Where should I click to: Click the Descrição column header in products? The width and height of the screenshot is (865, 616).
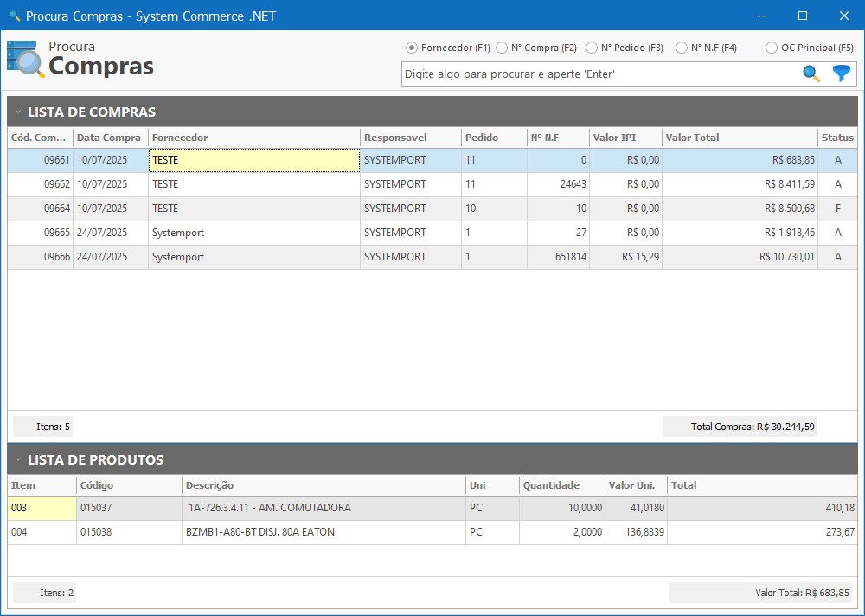[x=323, y=485]
